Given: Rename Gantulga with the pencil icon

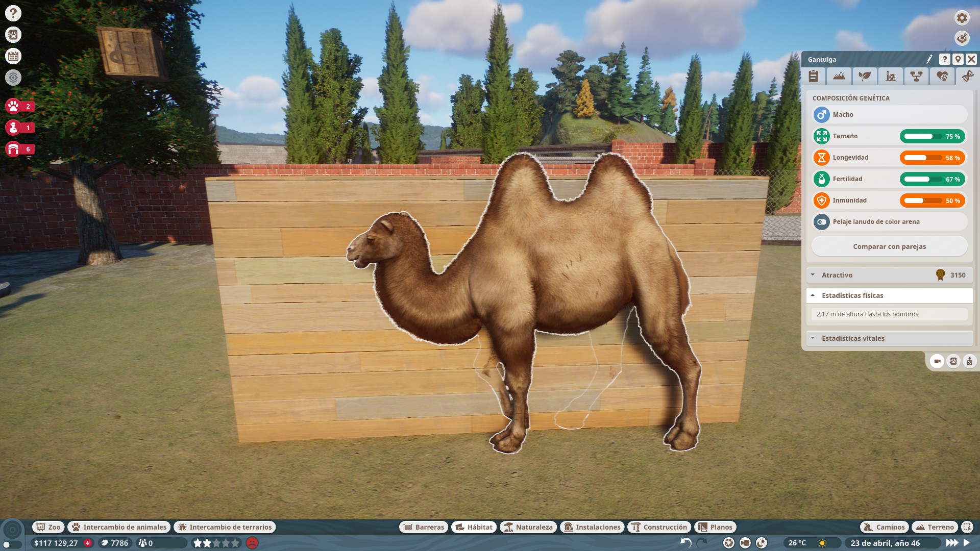Looking at the screenshot, I should click(929, 59).
